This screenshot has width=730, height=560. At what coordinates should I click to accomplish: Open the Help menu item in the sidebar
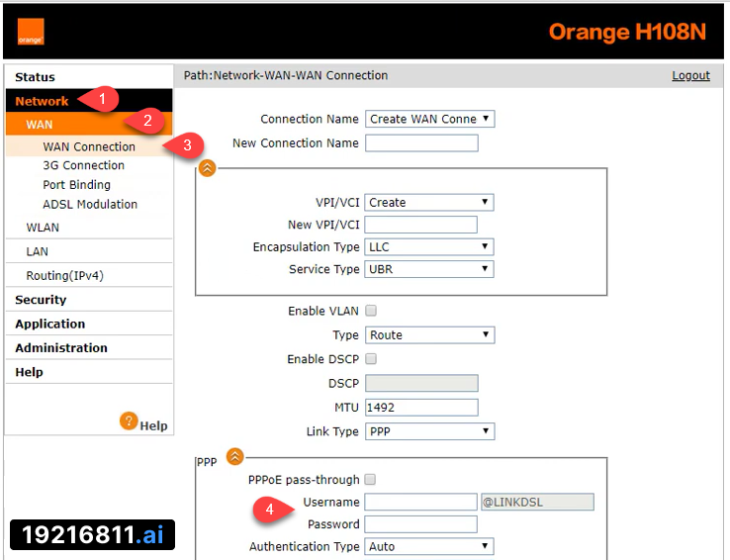89,372
